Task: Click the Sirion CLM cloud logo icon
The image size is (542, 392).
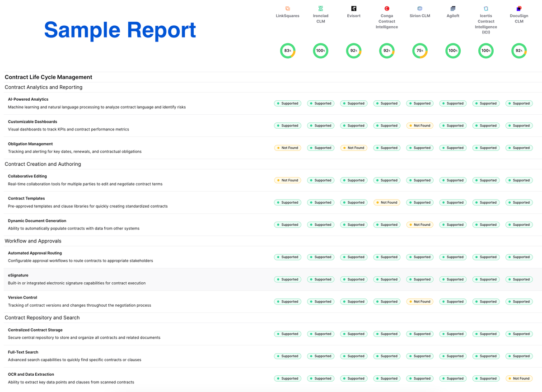Action: [420, 8]
